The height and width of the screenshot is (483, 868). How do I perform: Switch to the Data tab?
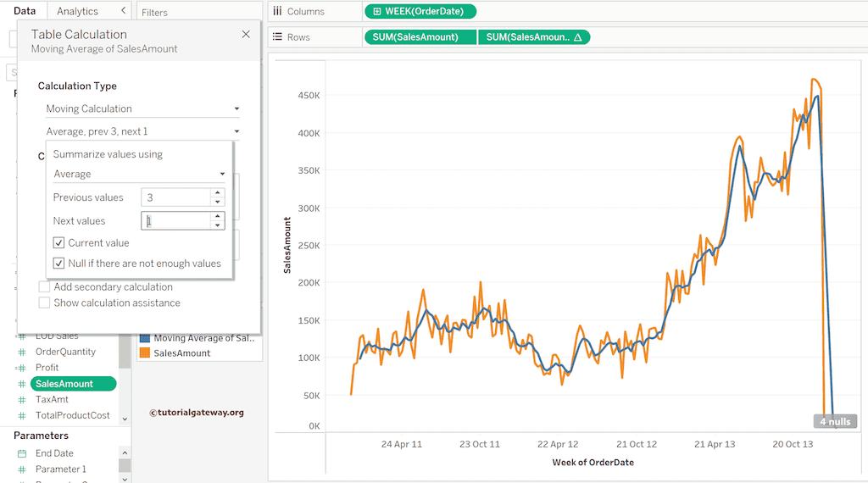coord(25,11)
